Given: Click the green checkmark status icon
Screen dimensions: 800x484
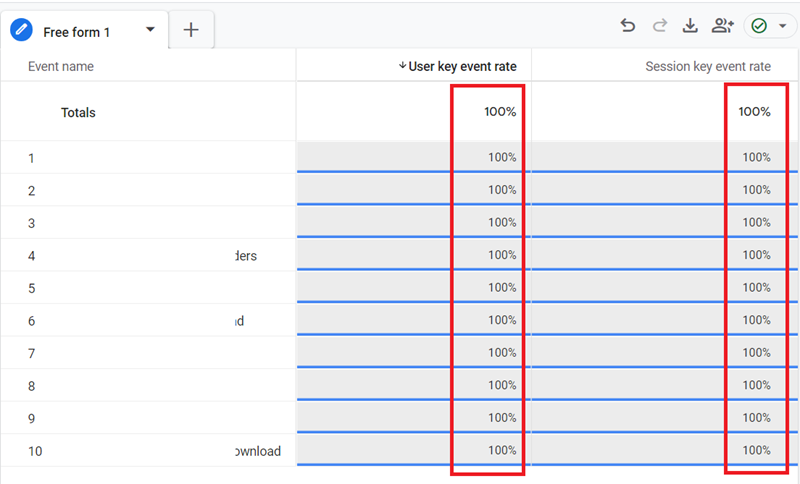Looking at the screenshot, I should pyautogui.click(x=759, y=26).
